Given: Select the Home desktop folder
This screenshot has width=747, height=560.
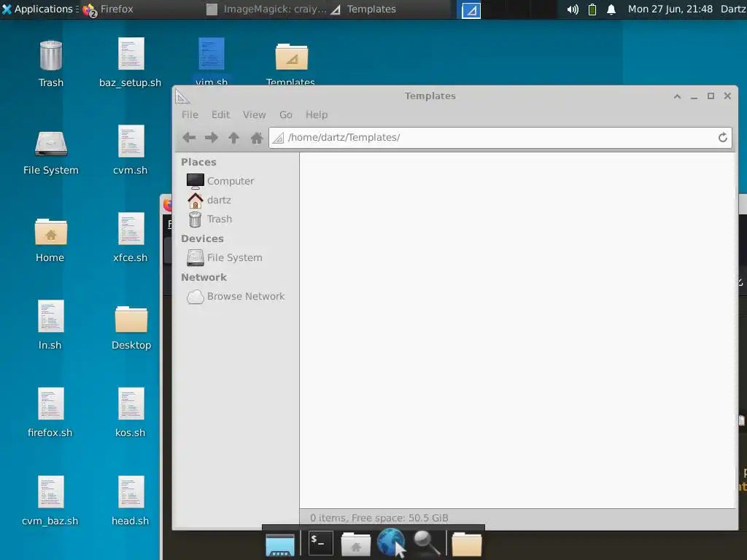Looking at the screenshot, I should tap(50, 240).
